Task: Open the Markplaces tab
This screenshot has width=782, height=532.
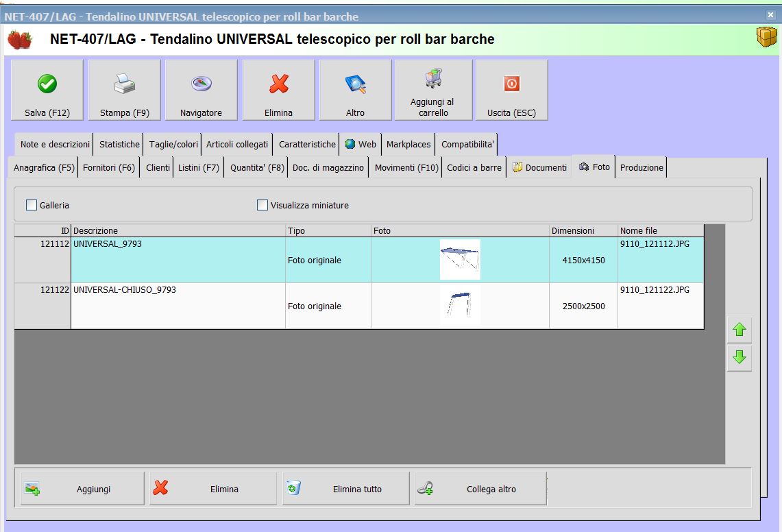Action: [408, 144]
